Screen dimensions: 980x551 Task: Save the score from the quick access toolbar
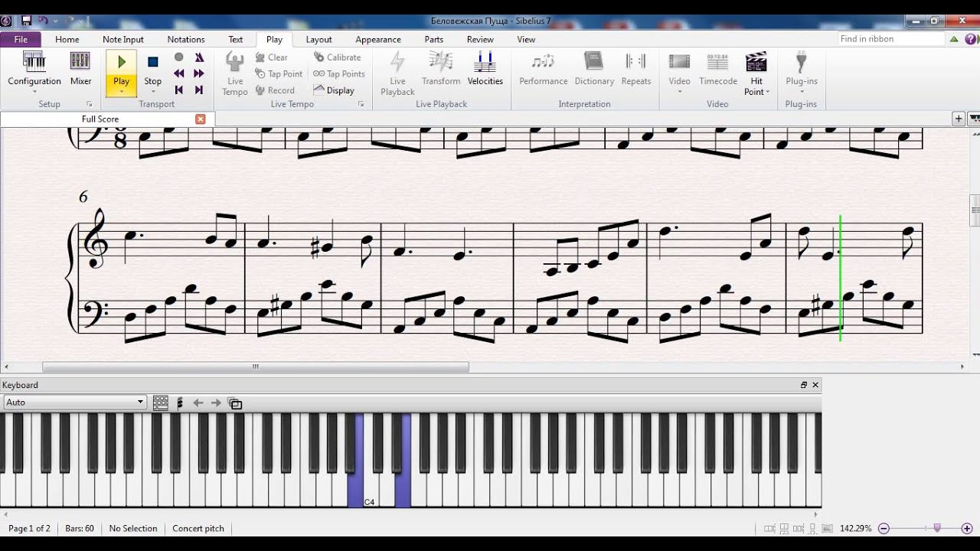pos(26,21)
